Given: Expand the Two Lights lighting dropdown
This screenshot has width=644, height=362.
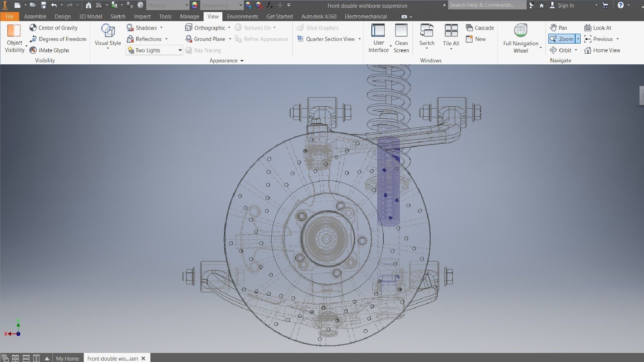Looking at the screenshot, I should (x=180, y=50).
